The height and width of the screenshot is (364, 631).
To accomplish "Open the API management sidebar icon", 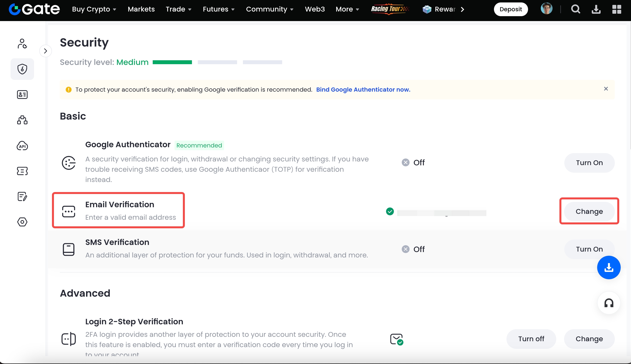I will (x=22, y=146).
